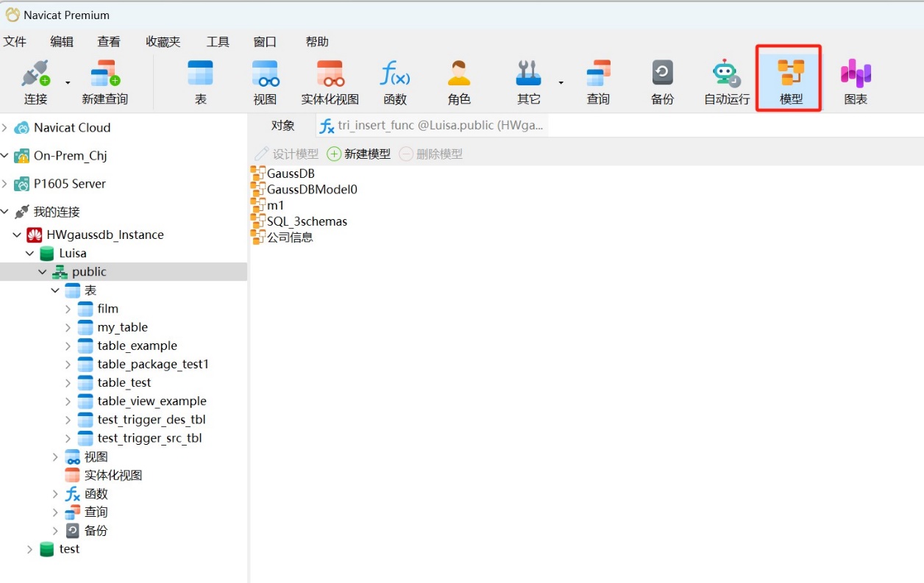Select the Role (角色) toolbar icon
The height and width of the screenshot is (583, 924).
[459, 82]
